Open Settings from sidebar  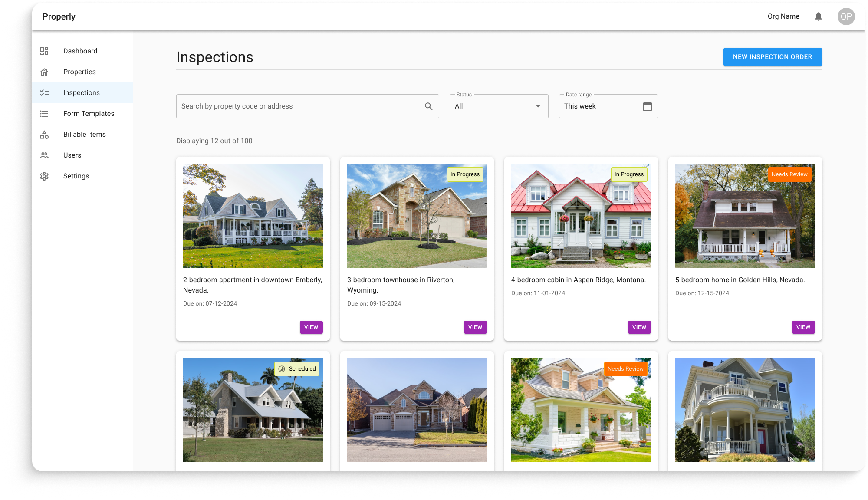click(82, 176)
